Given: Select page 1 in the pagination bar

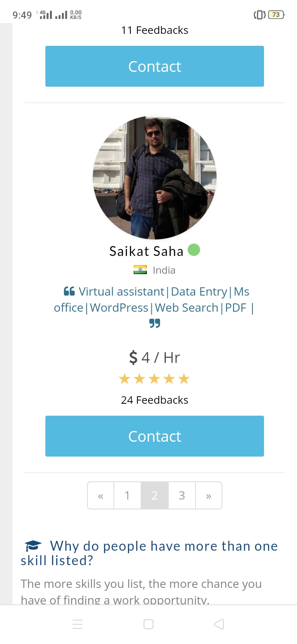Looking at the screenshot, I should pos(127,495).
